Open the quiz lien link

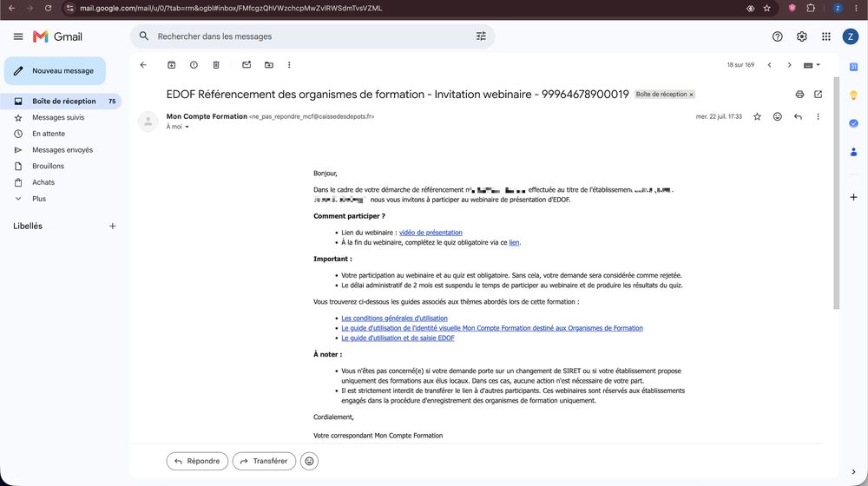[514, 242]
